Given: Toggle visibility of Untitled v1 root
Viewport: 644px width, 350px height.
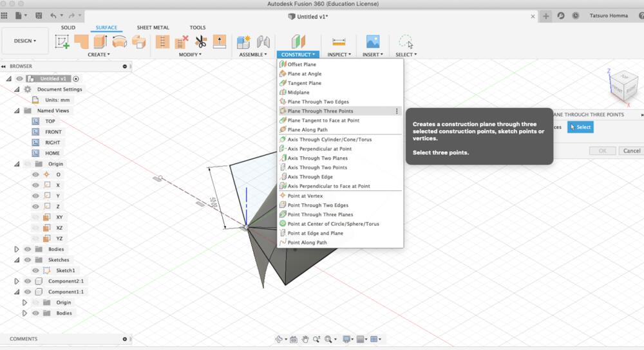Looking at the screenshot, I should [x=19, y=78].
